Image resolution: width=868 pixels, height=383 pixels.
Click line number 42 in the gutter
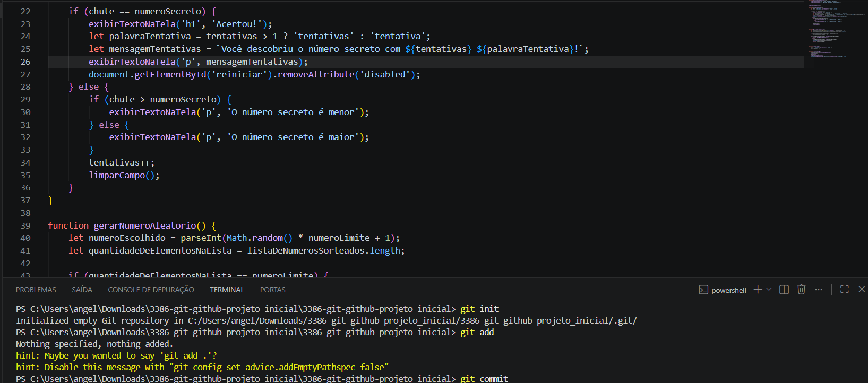coord(25,263)
